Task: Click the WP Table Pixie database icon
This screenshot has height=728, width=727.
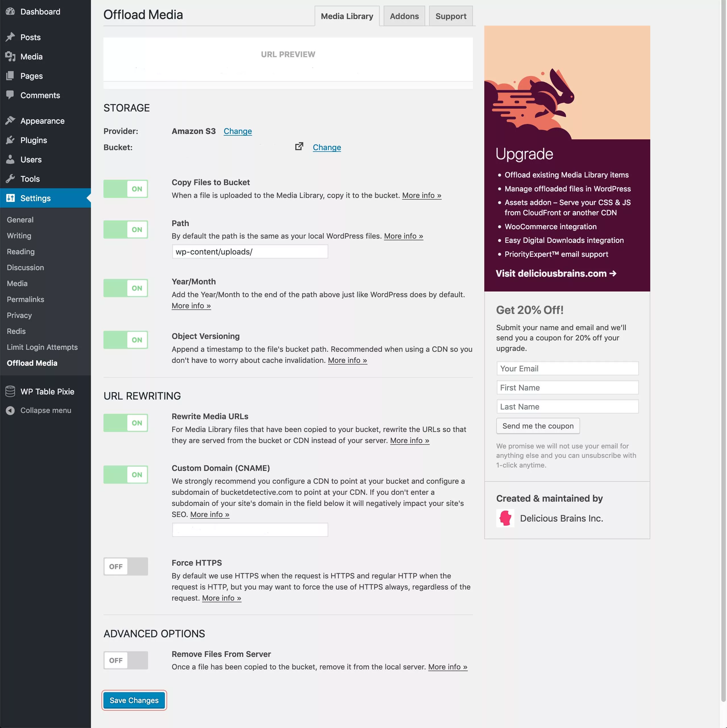Action: click(10, 392)
